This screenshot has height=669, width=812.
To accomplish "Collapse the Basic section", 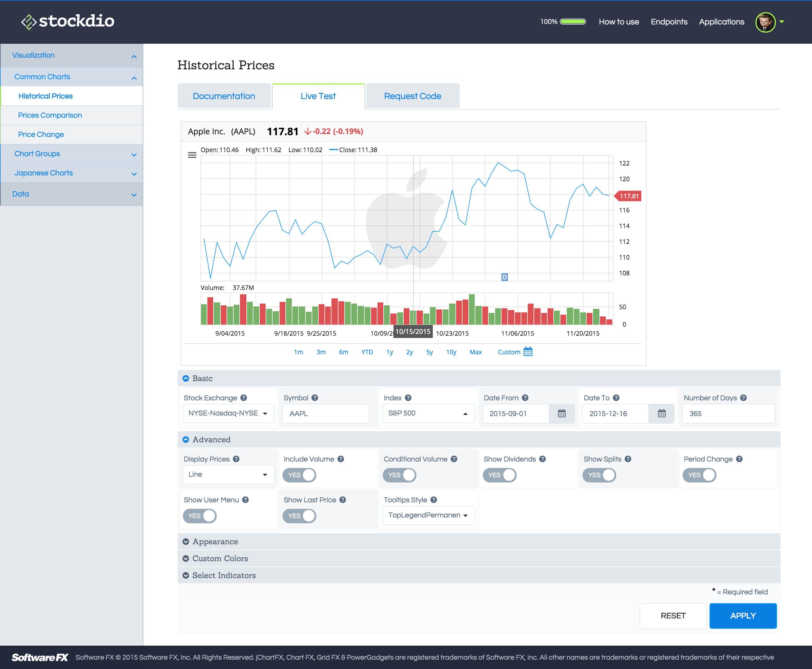I will [479, 378].
